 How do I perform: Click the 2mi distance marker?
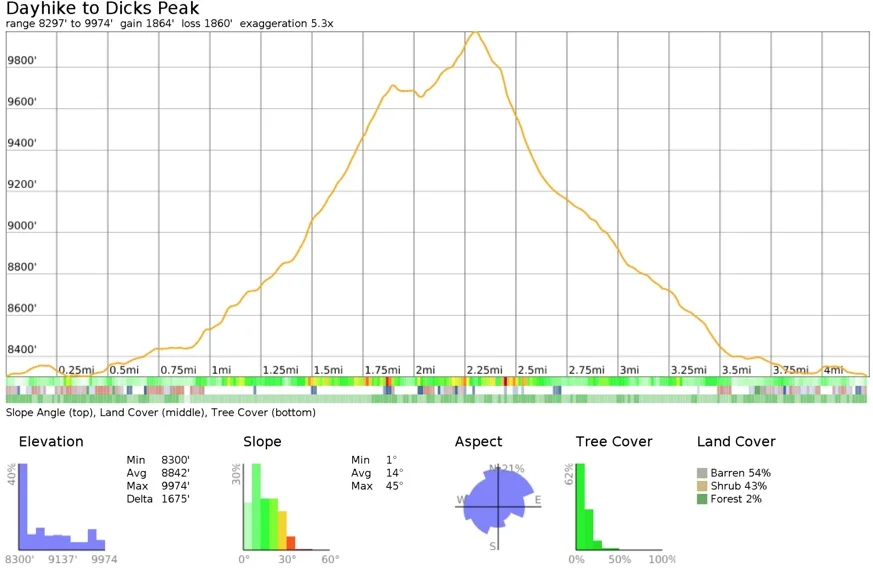425,370
